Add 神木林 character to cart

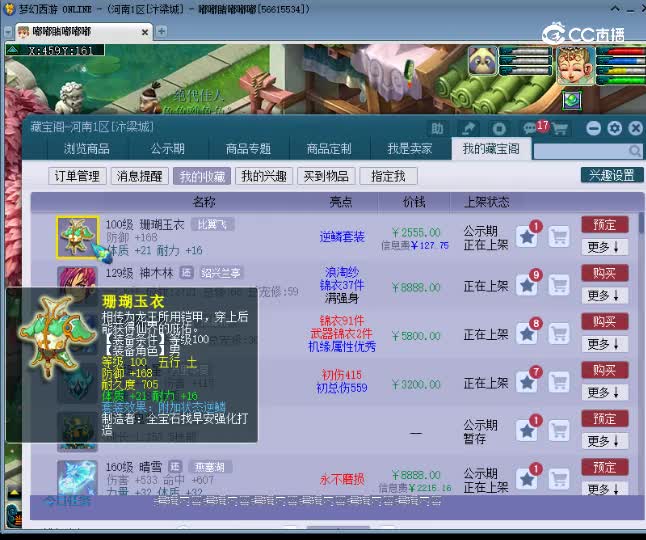click(x=559, y=285)
